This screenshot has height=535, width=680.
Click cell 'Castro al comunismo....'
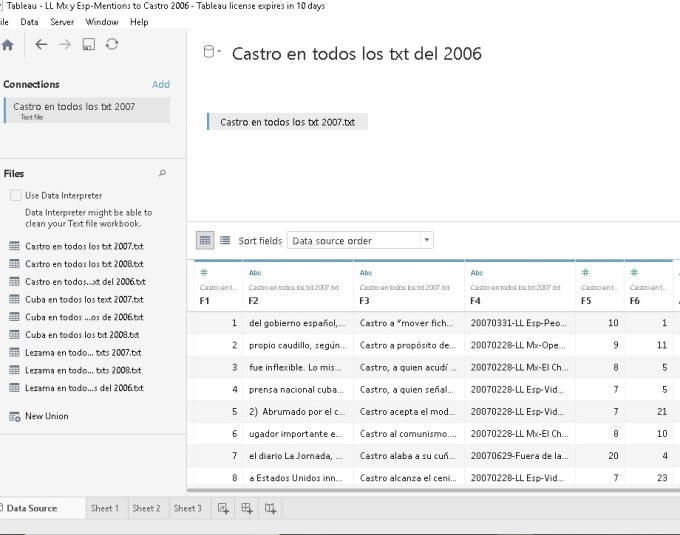tap(409, 434)
